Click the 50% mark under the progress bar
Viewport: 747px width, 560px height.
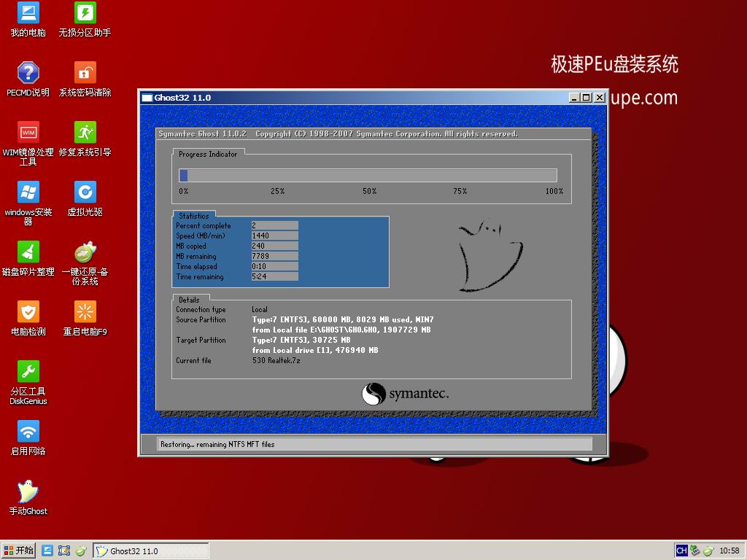click(369, 191)
